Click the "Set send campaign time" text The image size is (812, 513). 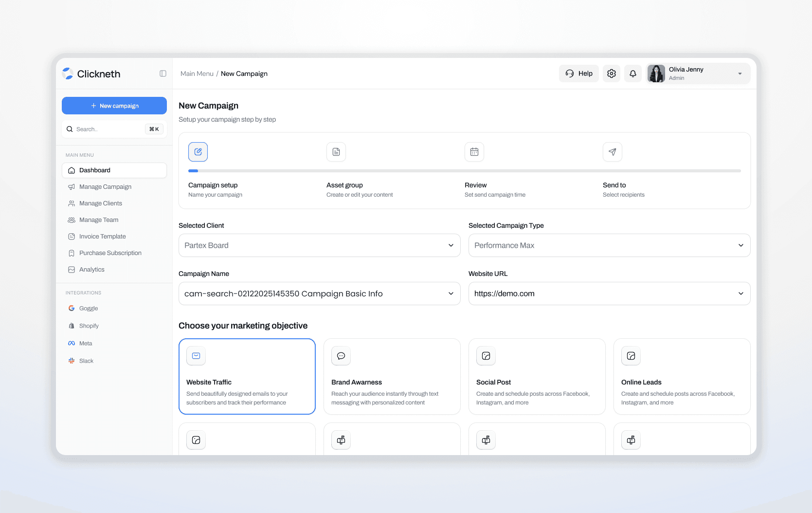point(495,195)
